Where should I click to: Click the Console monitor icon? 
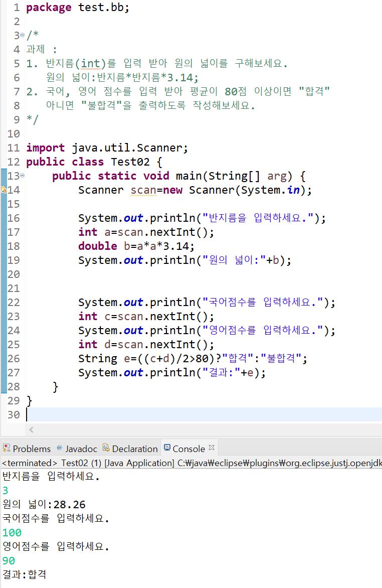167,448
